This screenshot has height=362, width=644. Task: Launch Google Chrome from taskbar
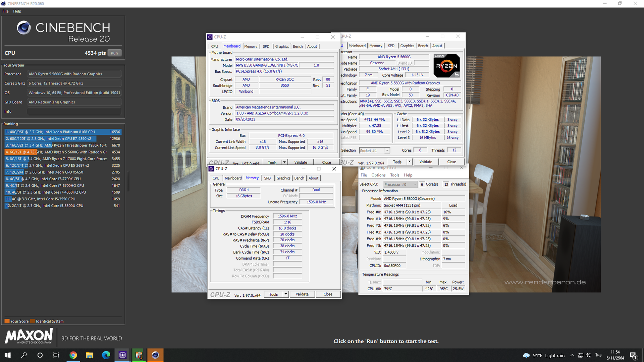point(73,355)
